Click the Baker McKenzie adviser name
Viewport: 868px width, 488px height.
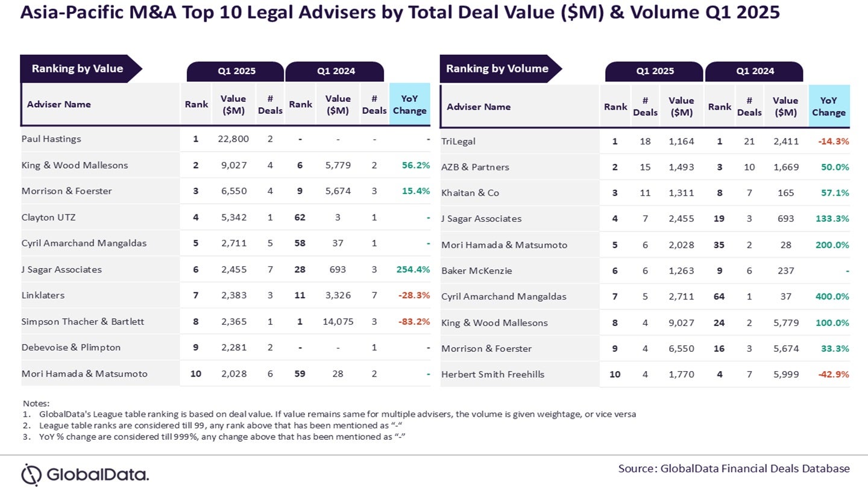pyautogui.click(x=477, y=271)
